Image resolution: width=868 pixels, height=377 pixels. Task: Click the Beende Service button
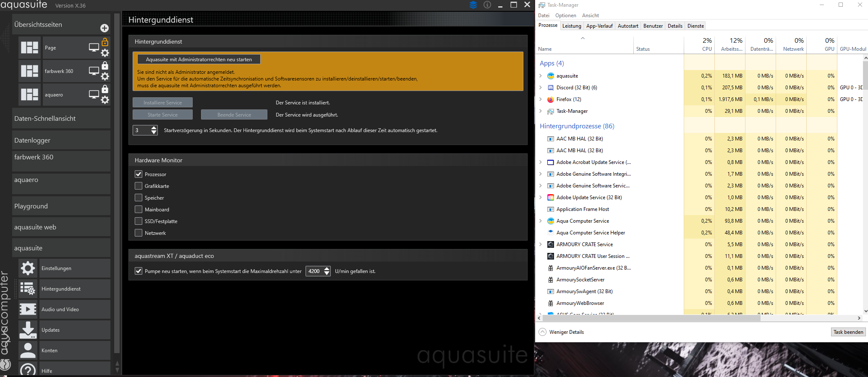coord(234,114)
